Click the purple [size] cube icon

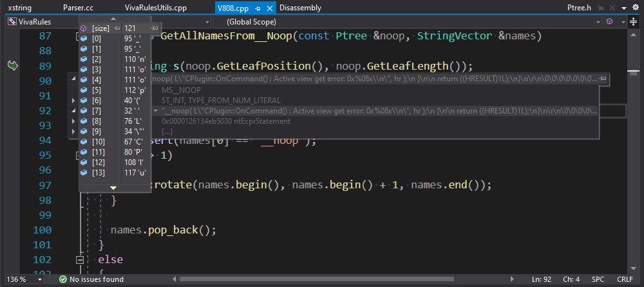[x=83, y=28]
